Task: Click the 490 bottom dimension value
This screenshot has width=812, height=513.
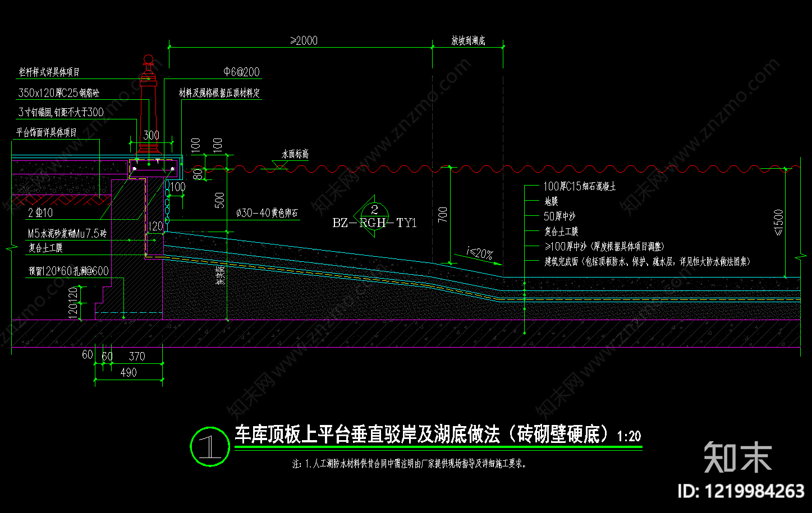Action: 129,372
